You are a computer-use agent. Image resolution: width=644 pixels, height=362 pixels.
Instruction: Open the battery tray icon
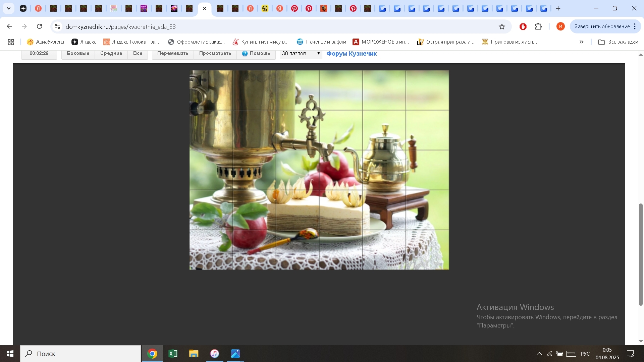559,354
